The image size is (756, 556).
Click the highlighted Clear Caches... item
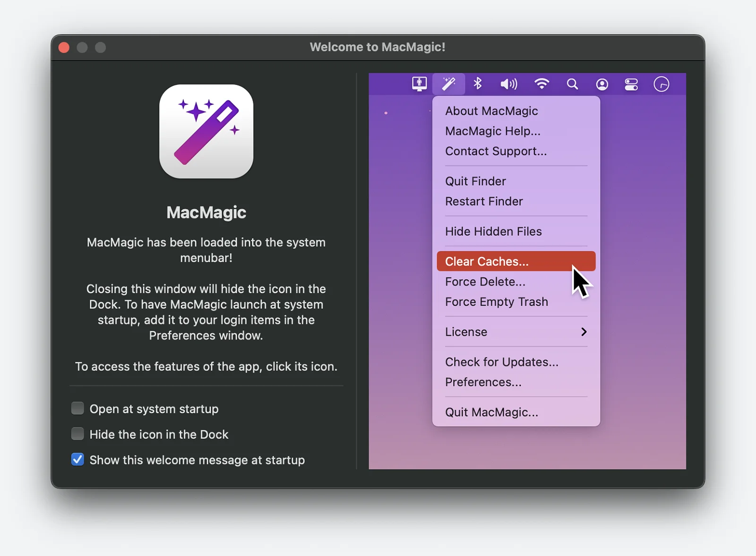tap(516, 261)
